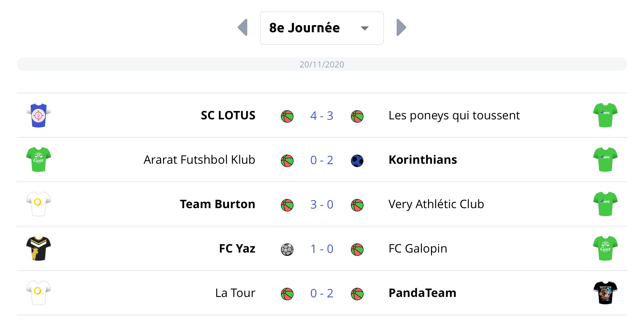Screen dimensions: 644x325
Task: Click Les poneys qui toussent team name
Action: 454,116
